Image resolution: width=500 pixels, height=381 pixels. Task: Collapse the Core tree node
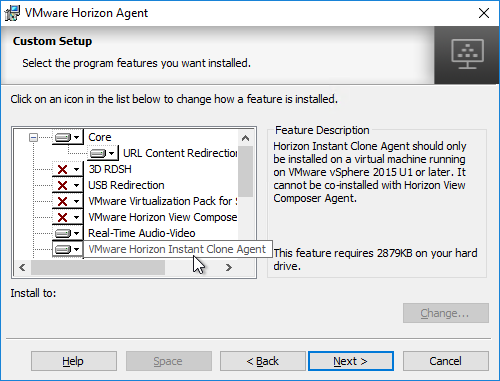33,137
